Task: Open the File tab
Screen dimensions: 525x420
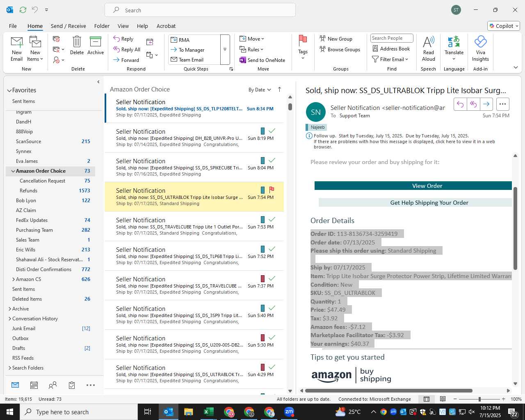Action: 13,26
